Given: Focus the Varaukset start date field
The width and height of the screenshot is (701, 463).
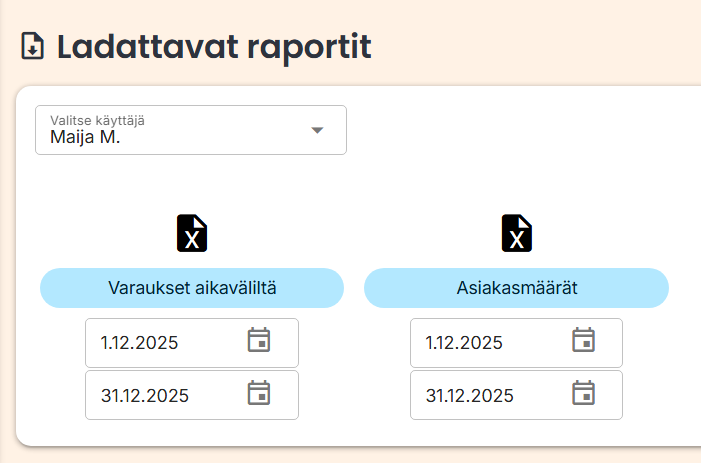Looking at the screenshot, I should tap(160, 342).
